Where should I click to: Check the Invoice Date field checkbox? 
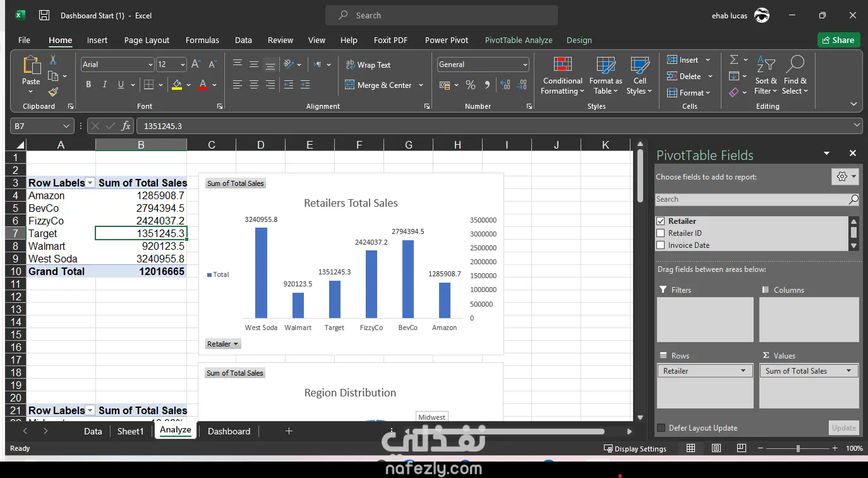661,245
